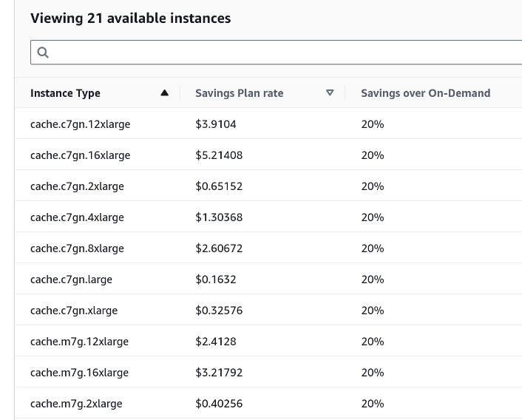Viewport: 522px width, 420px height.
Task: Click the Viewing 21 available instances heading
Action: [130, 18]
